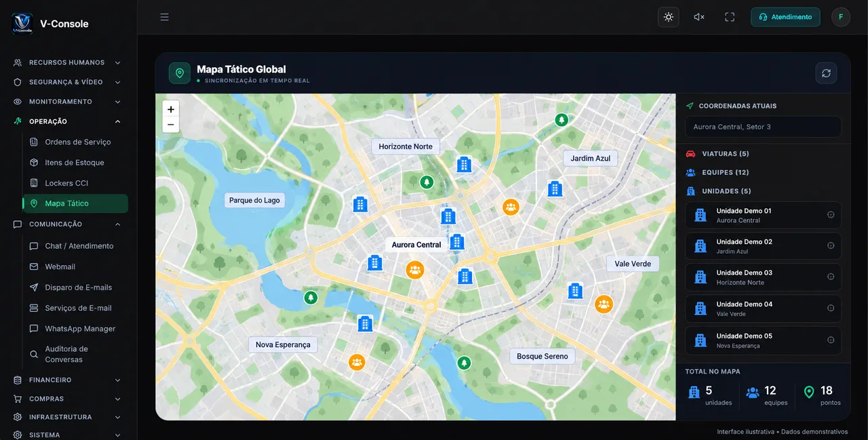
Task: Collapse the Operação section
Action: tap(68, 121)
